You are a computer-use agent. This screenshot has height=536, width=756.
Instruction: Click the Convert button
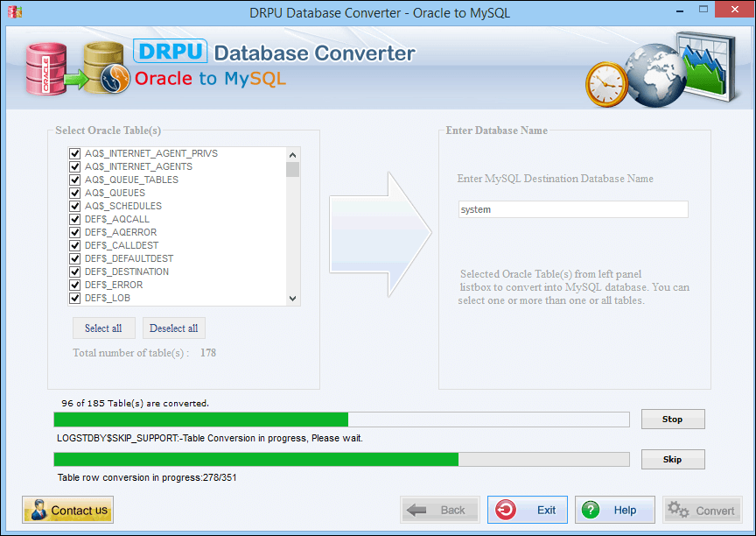pos(702,510)
